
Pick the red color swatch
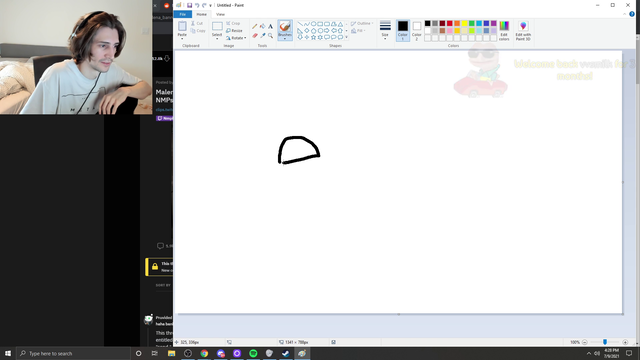450,23
